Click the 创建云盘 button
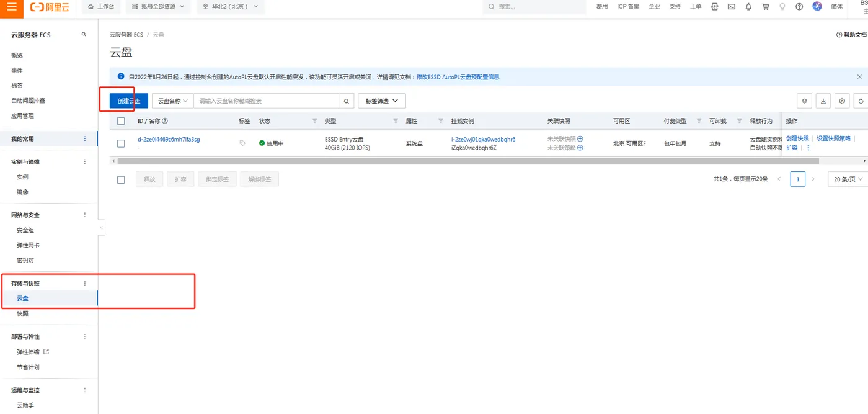This screenshot has width=868, height=414. click(129, 101)
